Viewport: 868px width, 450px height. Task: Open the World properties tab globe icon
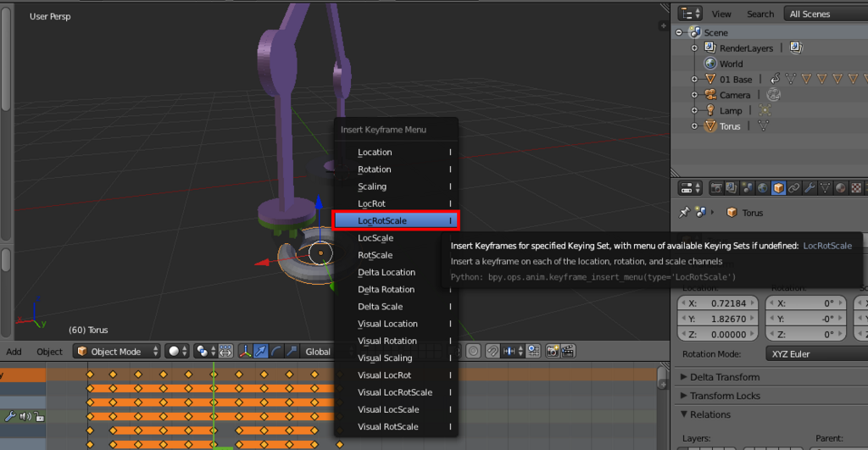(763, 188)
